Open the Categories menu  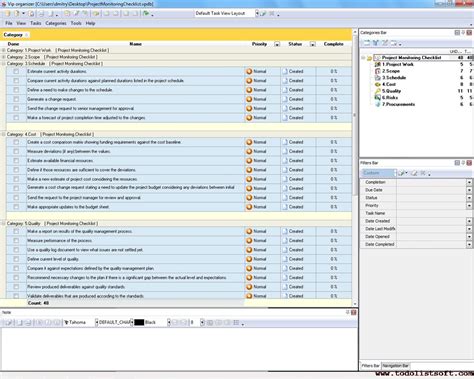coord(56,23)
